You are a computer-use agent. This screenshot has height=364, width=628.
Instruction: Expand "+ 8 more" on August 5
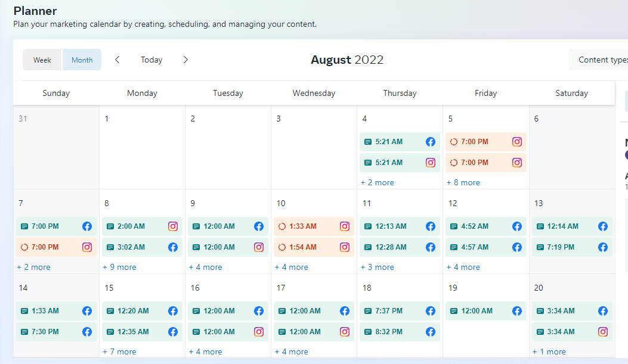click(x=463, y=183)
